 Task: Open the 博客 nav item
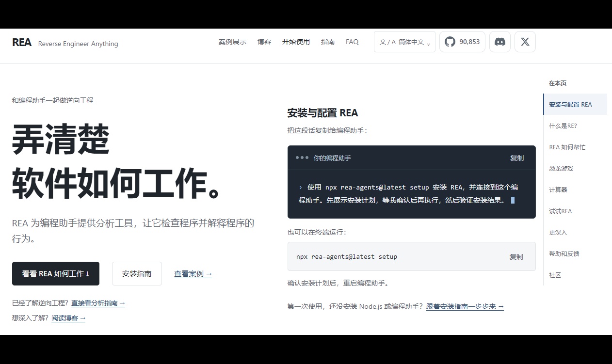(x=264, y=42)
